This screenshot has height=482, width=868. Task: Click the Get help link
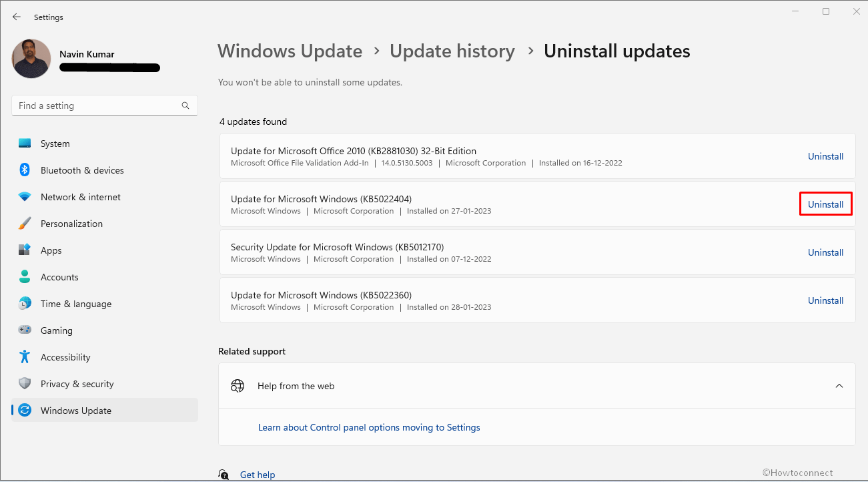click(258, 475)
